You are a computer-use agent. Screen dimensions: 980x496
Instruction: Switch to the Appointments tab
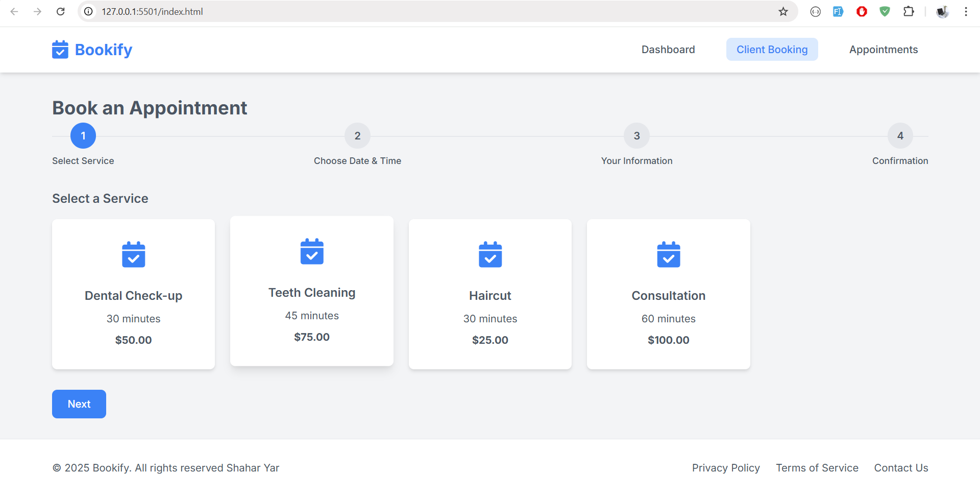tap(883, 50)
